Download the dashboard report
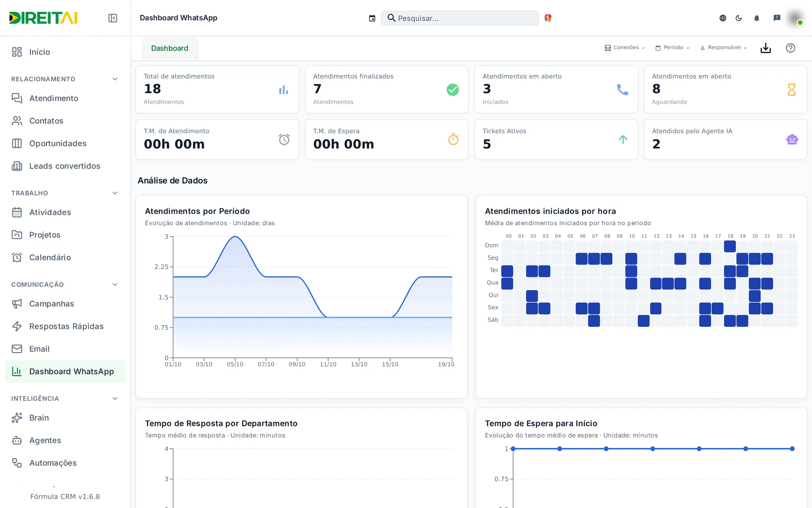 (766, 48)
